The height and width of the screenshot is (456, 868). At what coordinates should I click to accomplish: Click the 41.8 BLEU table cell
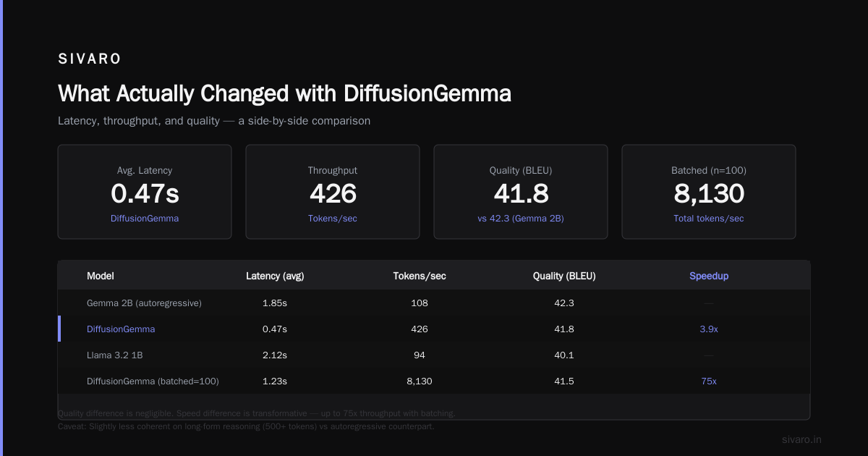tap(564, 329)
